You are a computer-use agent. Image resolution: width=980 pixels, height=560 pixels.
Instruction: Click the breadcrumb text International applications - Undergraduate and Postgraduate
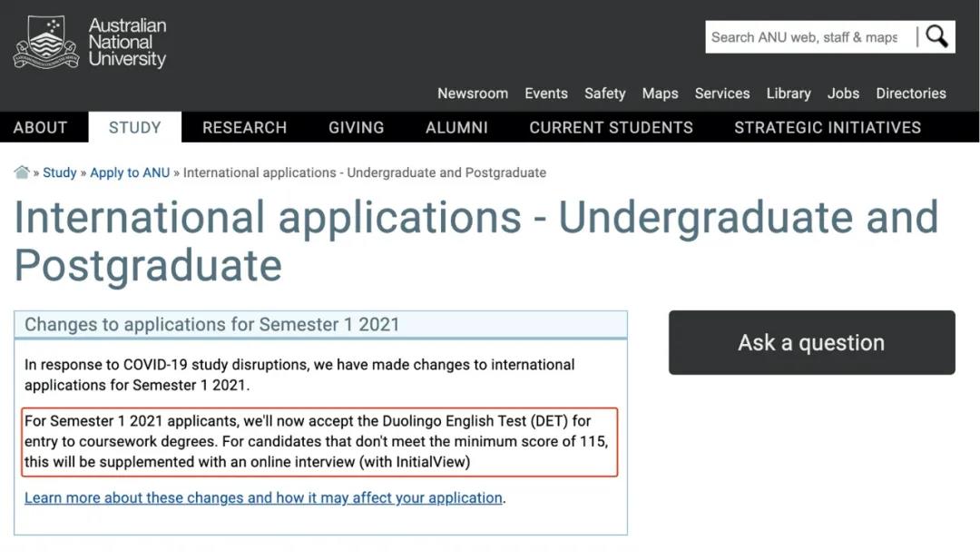(x=365, y=172)
